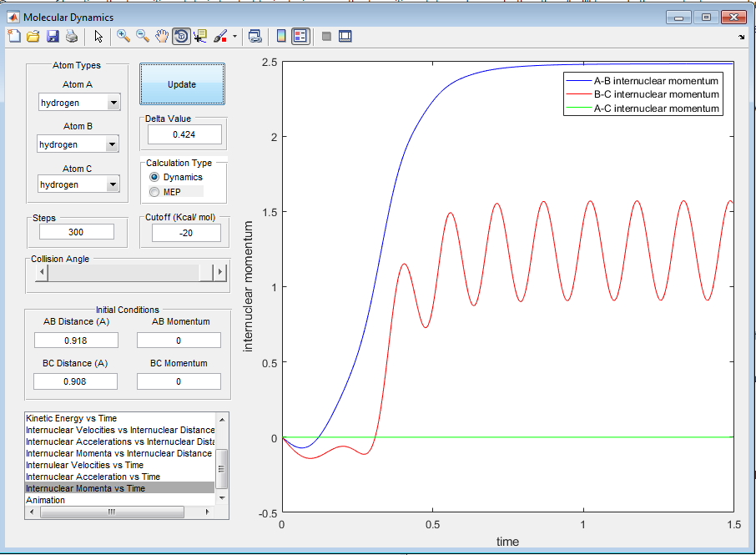Enable the Data Cursor tool
Image resolution: width=756 pixels, height=555 pixels.
[x=201, y=36]
